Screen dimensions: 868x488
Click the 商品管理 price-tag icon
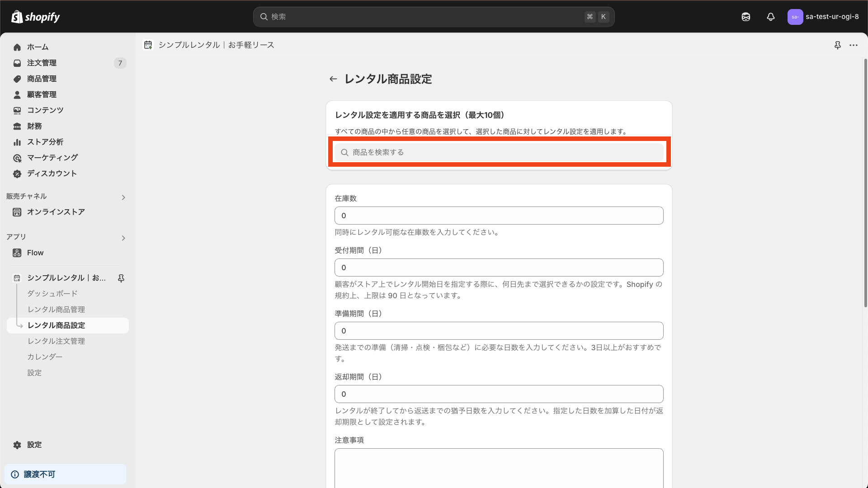tap(17, 79)
